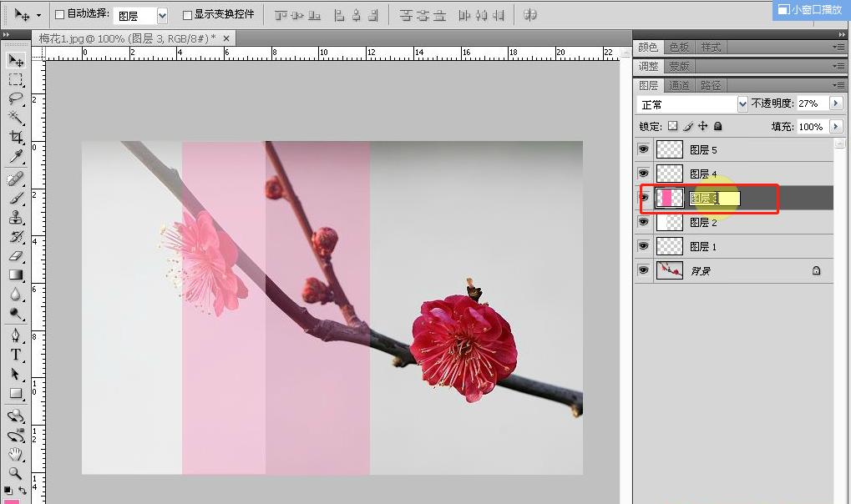The width and height of the screenshot is (851, 504).
Task: Open the 色板 panel tab
Action: [x=679, y=48]
